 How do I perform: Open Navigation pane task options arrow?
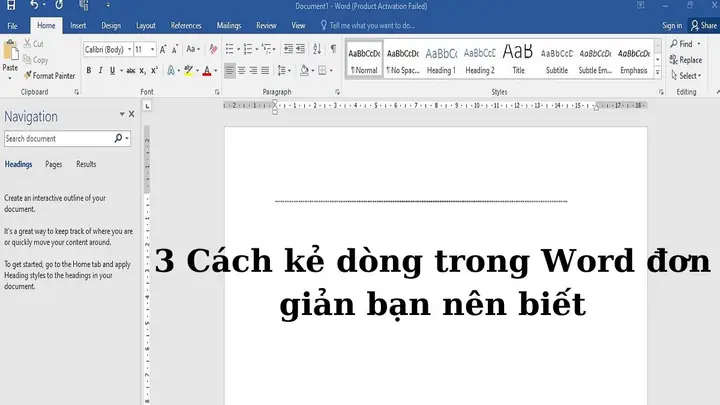pos(122,114)
